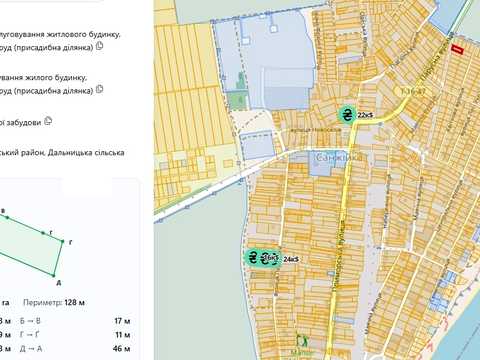
Task: Click the '17 м' side length value
Action: [122, 321]
